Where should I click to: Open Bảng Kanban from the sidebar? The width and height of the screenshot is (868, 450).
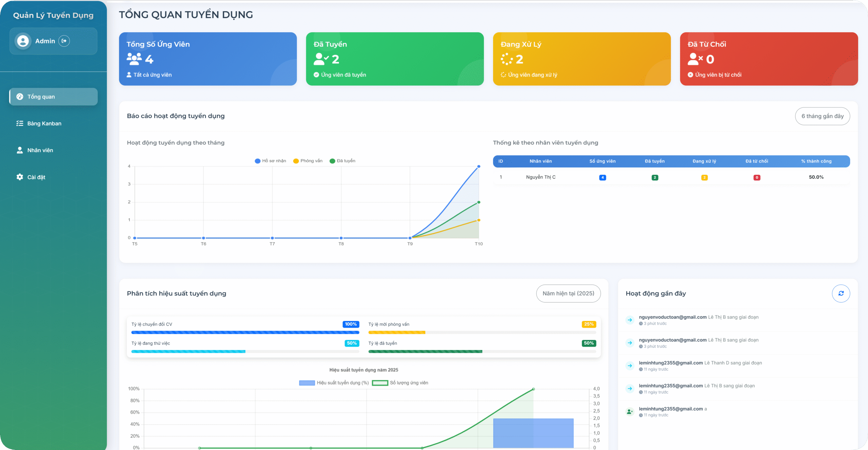pyautogui.click(x=44, y=123)
